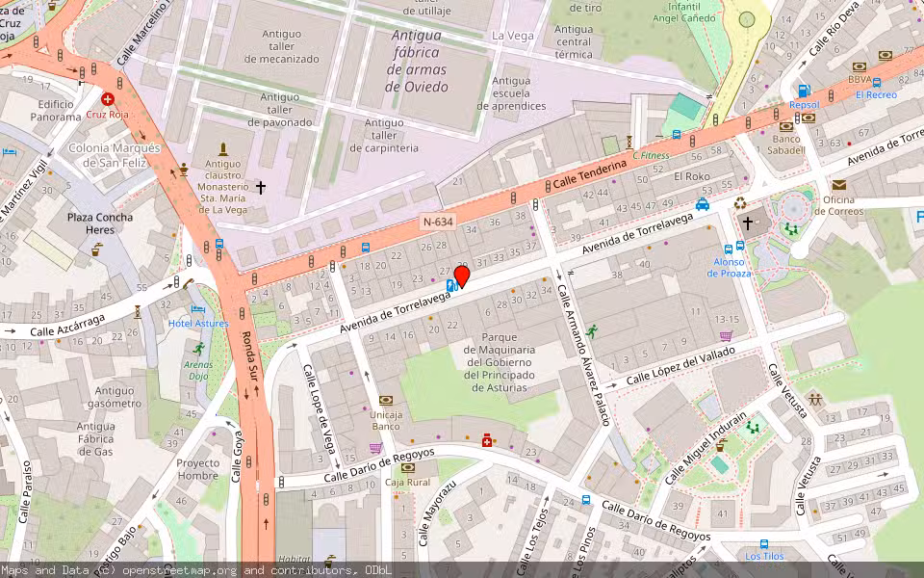
Task: Open the Oficina de Correos envelope icon
Action: [x=838, y=185]
